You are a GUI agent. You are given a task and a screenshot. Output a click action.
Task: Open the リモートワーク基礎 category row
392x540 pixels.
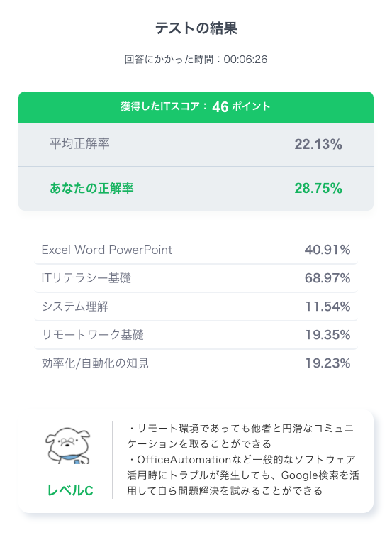(x=196, y=335)
